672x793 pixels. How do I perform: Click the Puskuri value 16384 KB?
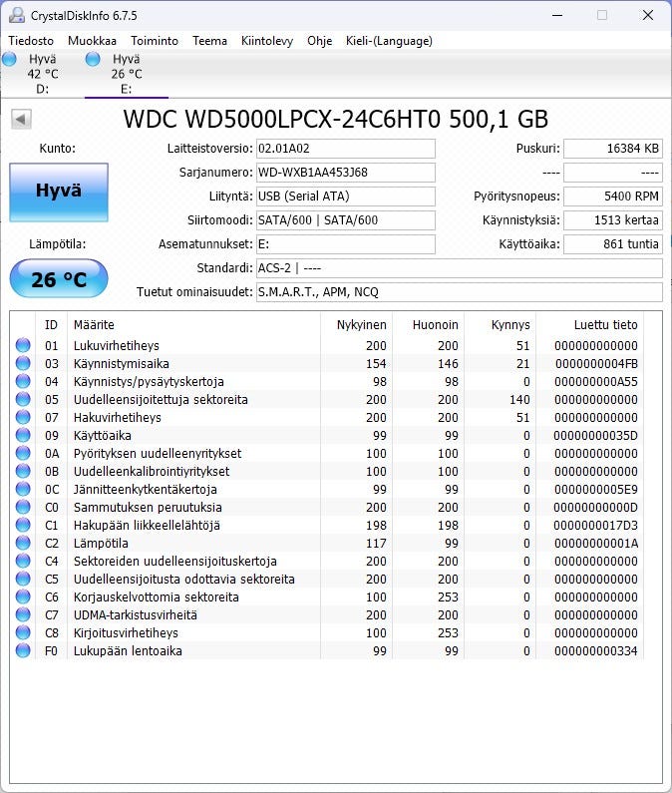click(x=613, y=149)
